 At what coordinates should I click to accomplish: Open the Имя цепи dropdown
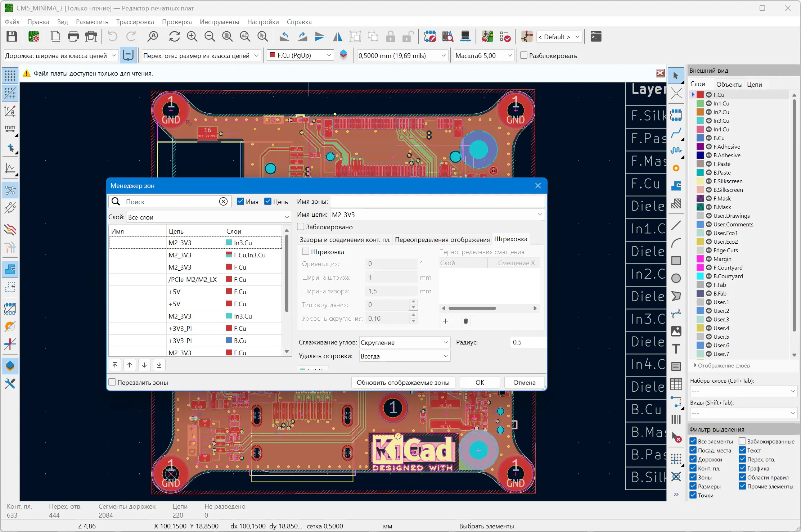[x=540, y=215]
